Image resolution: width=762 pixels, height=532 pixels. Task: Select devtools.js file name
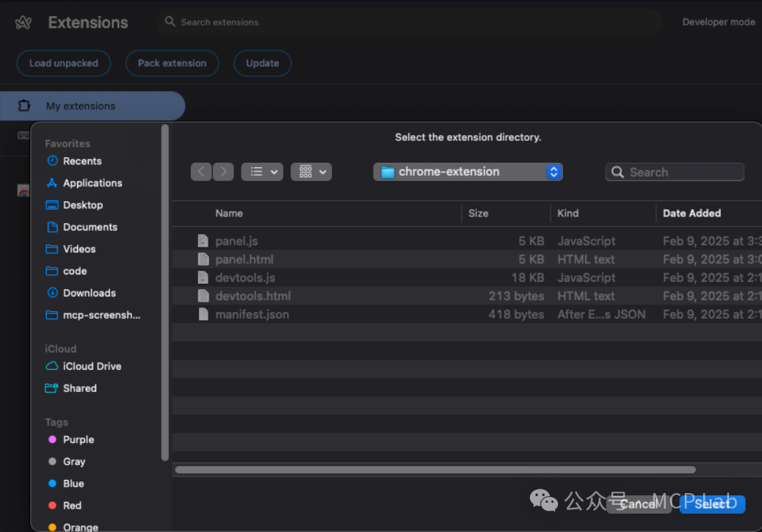point(245,278)
